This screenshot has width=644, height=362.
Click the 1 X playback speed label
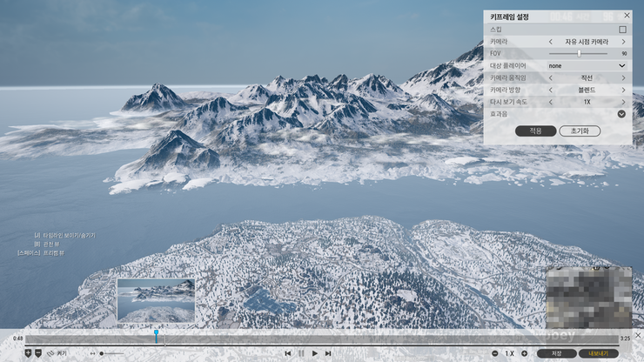click(x=510, y=353)
